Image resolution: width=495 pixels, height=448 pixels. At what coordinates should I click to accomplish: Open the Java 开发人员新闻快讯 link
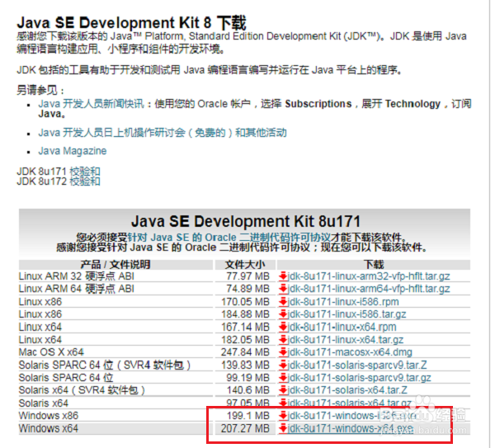pos(91,104)
